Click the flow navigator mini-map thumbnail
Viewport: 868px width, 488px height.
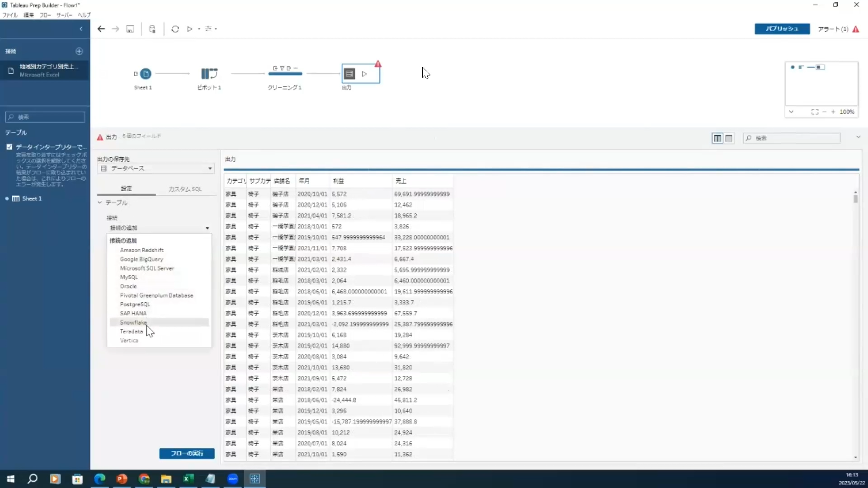[821, 84]
